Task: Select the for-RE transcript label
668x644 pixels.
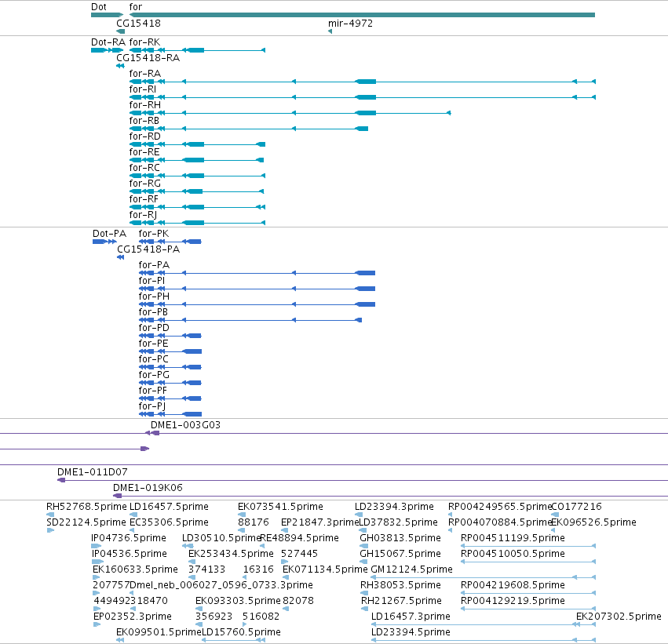Action: click(144, 152)
